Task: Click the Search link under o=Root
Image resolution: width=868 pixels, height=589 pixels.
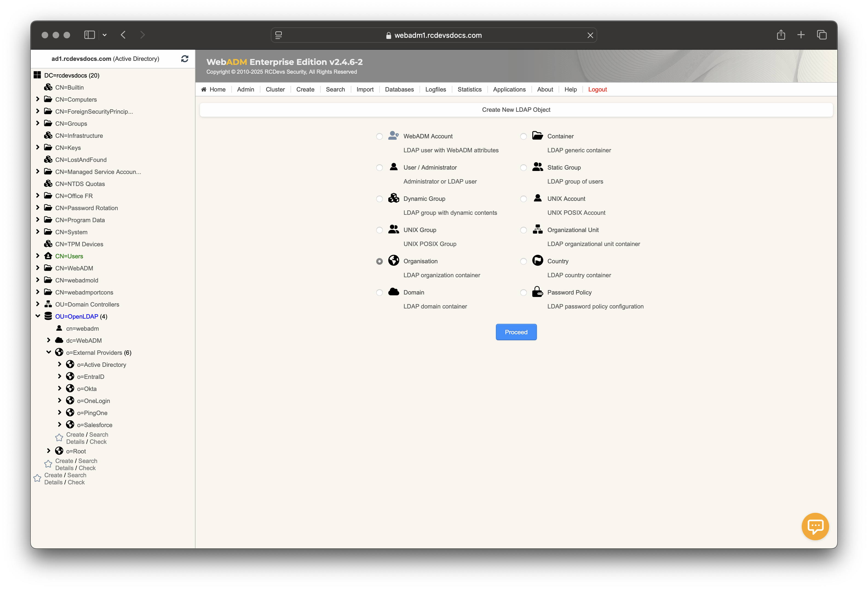Action: tap(88, 461)
